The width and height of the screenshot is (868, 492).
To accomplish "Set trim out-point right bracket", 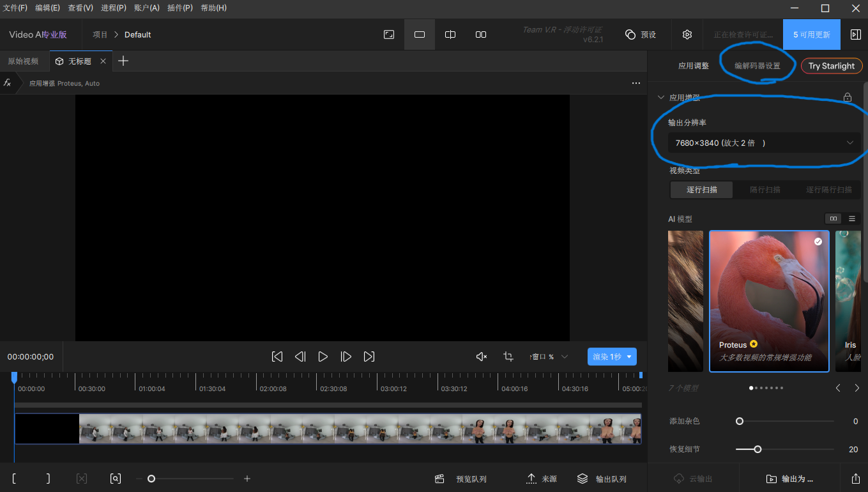I will pos(48,479).
